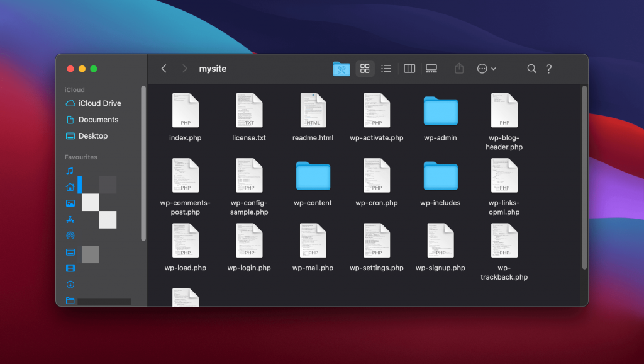The image size is (644, 364).
Task: Open iCloud Drive in the sidebar
Action: (x=94, y=103)
